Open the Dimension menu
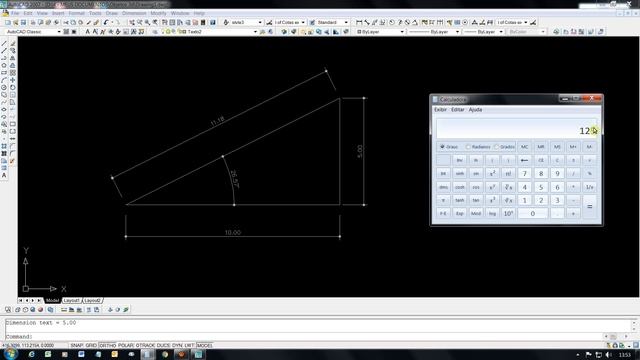640x360 pixels. [x=134, y=13]
